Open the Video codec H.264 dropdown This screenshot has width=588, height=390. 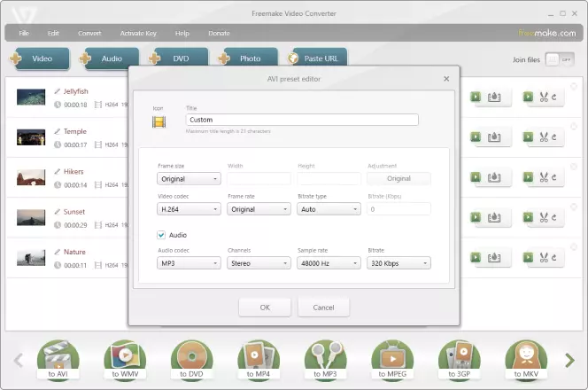tap(189, 209)
